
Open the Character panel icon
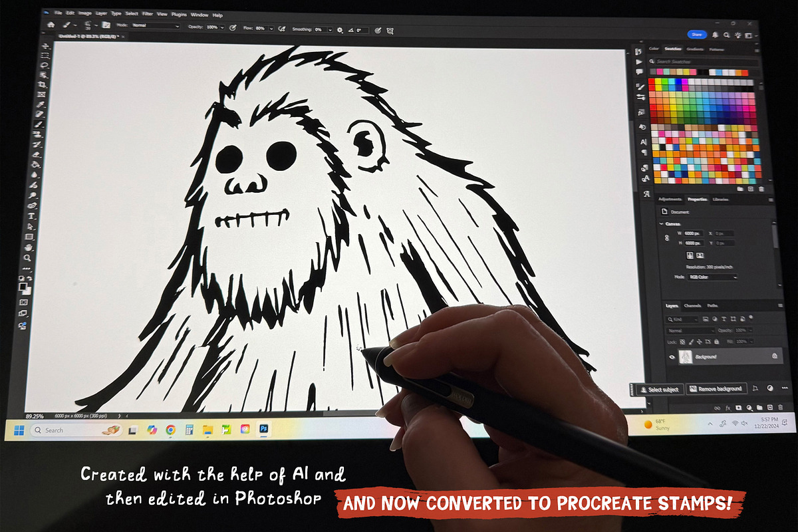[x=644, y=142]
